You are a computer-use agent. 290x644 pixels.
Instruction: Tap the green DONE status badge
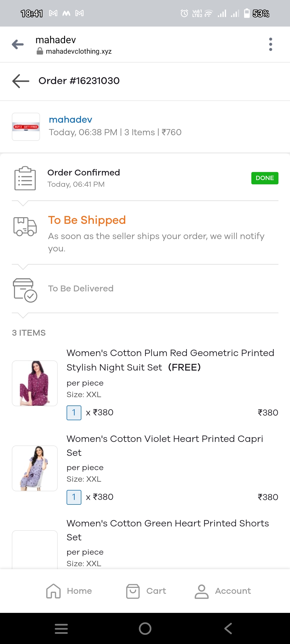pyautogui.click(x=264, y=178)
